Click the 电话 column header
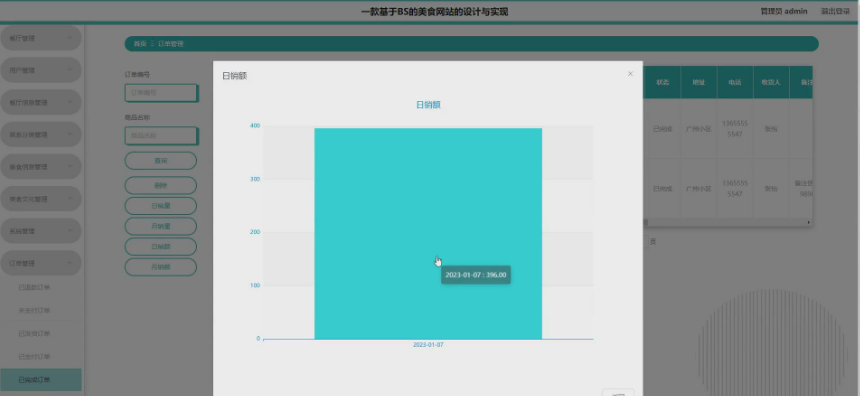This screenshot has width=860, height=396. (x=735, y=82)
